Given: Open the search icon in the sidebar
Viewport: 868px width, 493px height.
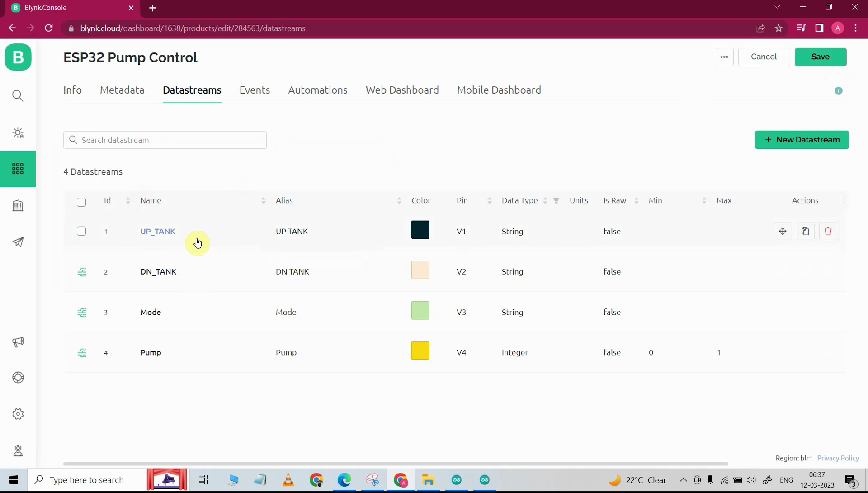Looking at the screenshot, I should click(x=18, y=96).
